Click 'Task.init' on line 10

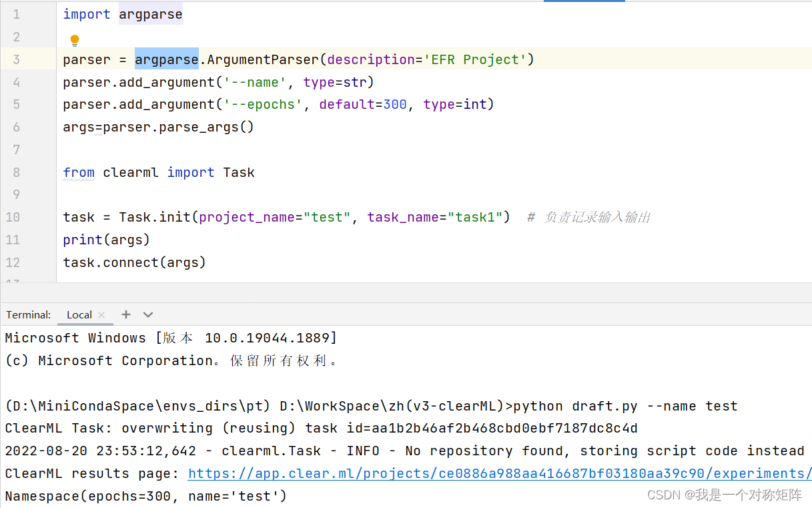155,217
